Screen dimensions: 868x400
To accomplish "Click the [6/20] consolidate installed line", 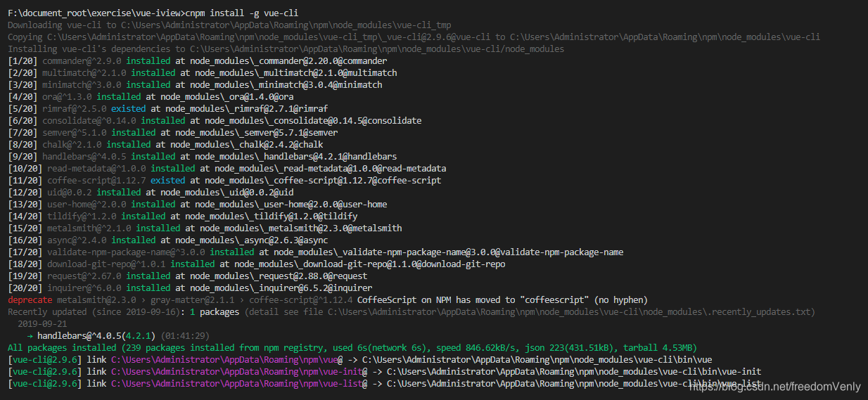I will click(215, 120).
